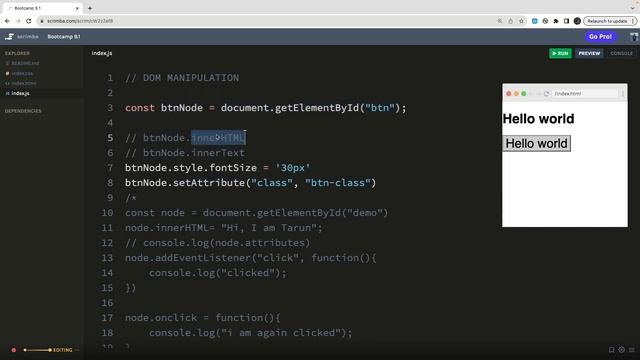Select the index.js editor tab
Screen dimensions: 640x360
102,53
